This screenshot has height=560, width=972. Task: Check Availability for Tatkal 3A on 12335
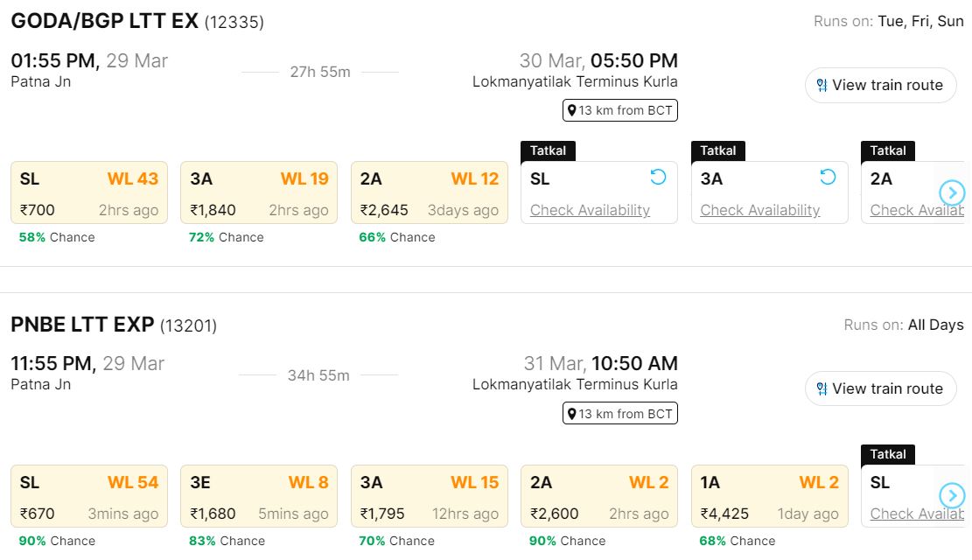[x=759, y=210]
